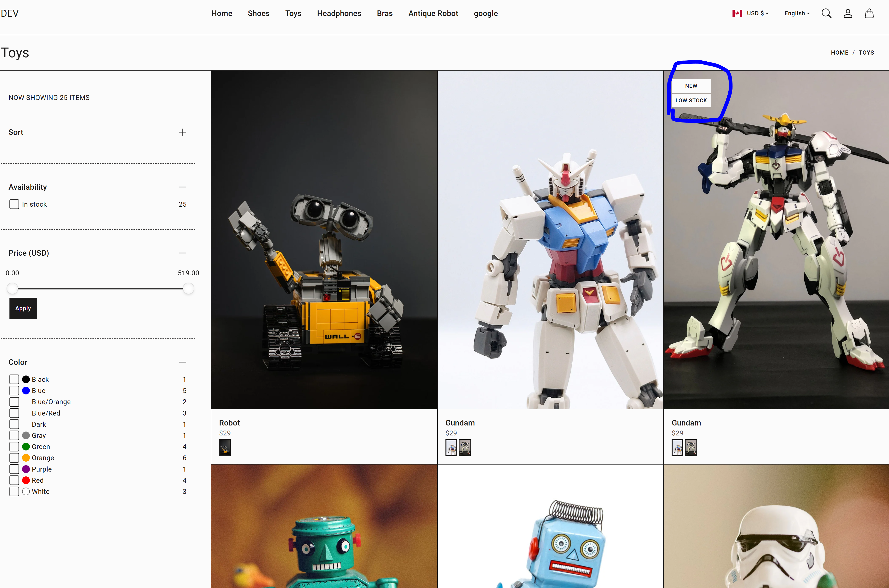Open the USD $ currency dropdown
The width and height of the screenshot is (889, 588).
coord(758,14)
